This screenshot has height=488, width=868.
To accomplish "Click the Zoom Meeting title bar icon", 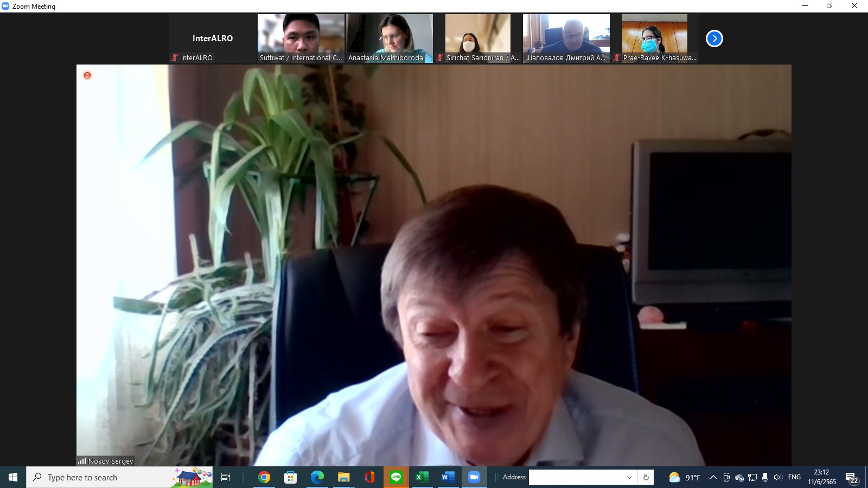I will pyautogui.click(x=5, y=6).
